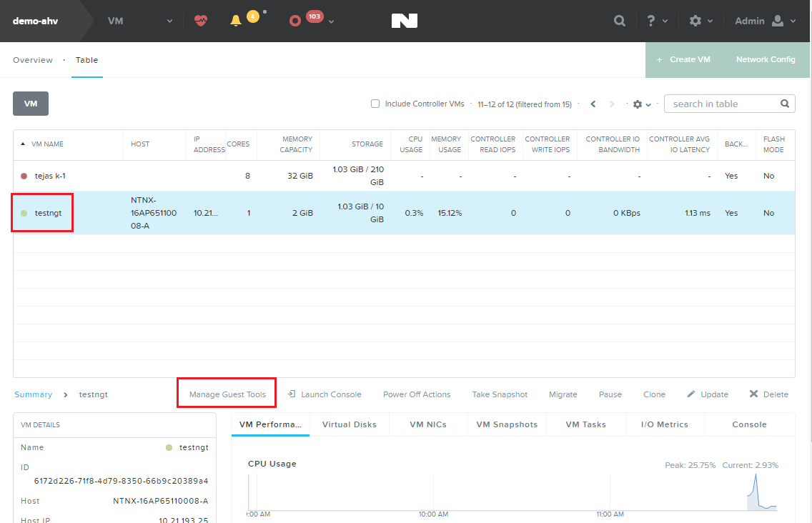Open search with the magnifier icon

pyautogui.click(x=619, y=21)
